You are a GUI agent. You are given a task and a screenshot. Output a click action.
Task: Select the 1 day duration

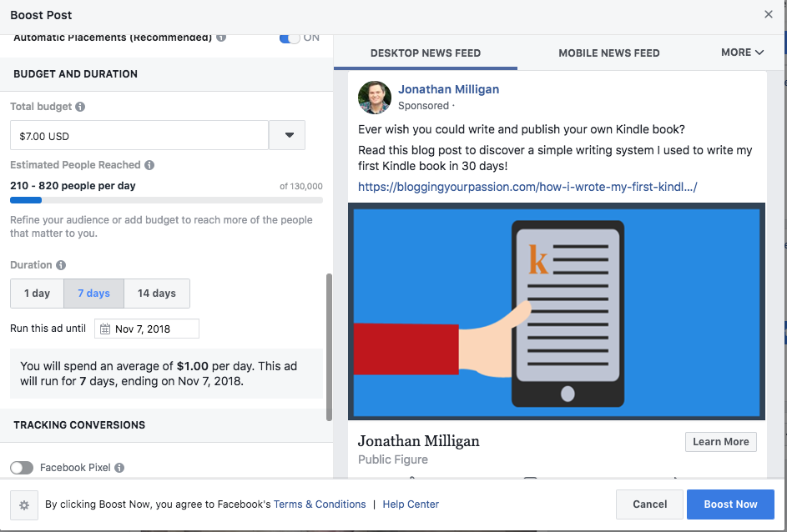point(38,294)
